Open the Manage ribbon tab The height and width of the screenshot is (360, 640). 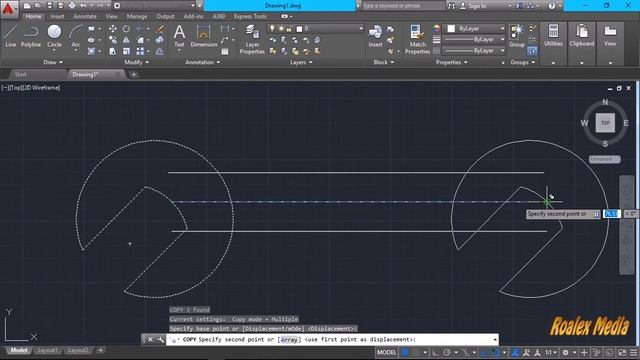click(137, 16)
